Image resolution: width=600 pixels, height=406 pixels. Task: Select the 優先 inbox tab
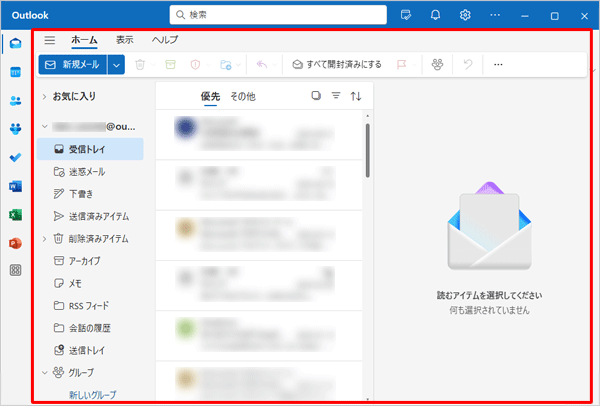click(x=210, y=96)
